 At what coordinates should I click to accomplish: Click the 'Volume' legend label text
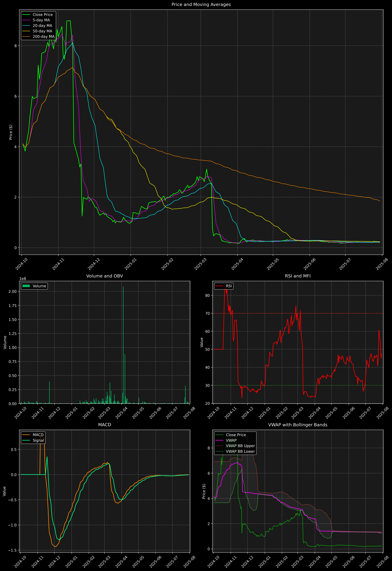coord(39,286)
